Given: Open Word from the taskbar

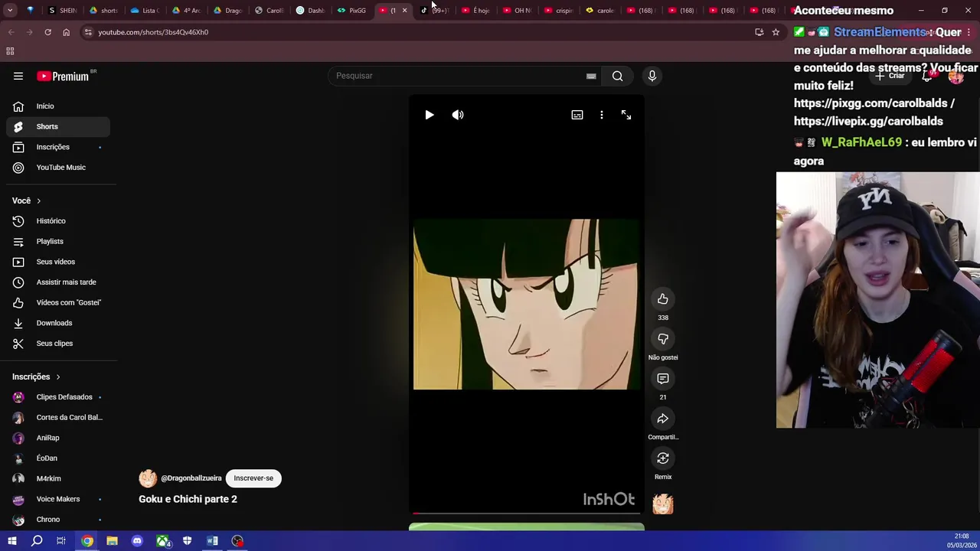Looking at the screenshot, I should pyautogui.click(x=212, y=541).
